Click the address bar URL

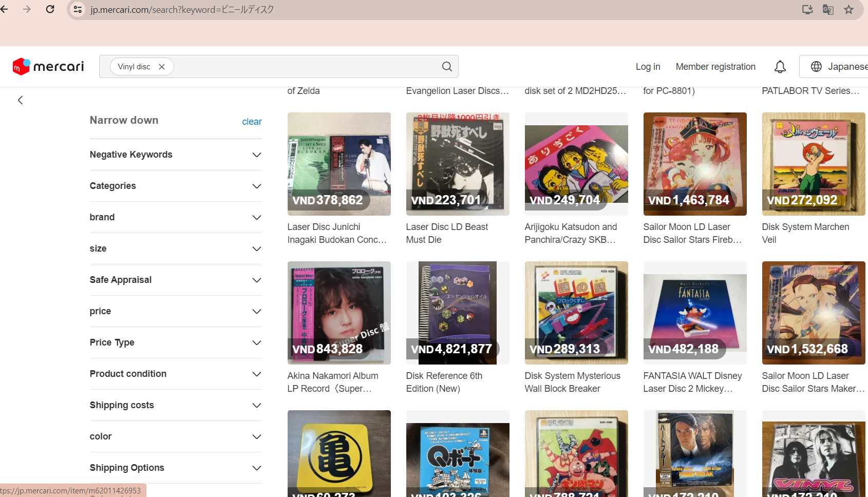[182, 9]
